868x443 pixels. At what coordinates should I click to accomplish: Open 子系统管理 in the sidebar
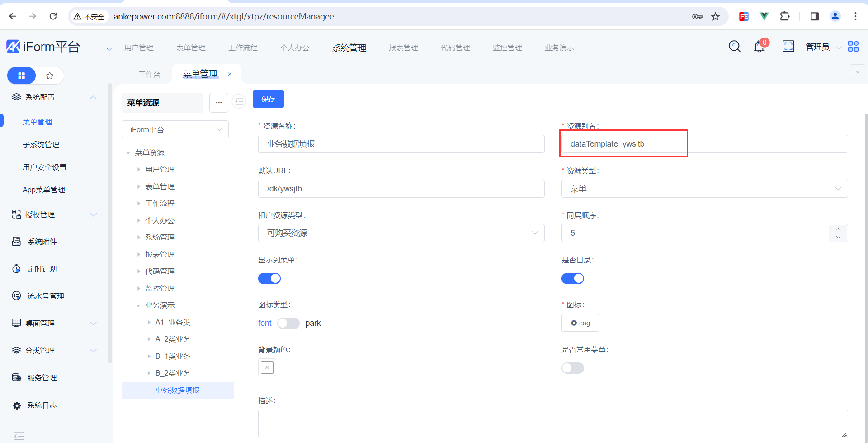[x=41, y=144]
